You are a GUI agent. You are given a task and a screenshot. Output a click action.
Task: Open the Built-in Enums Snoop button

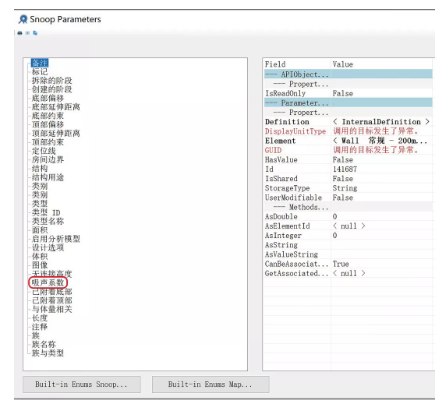click(x=82, y=384)
